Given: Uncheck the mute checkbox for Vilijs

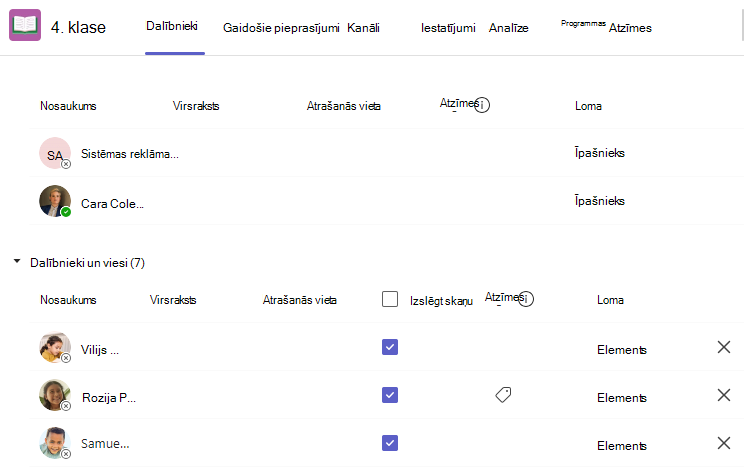Looking at the screenshot, I should (390, 347).
